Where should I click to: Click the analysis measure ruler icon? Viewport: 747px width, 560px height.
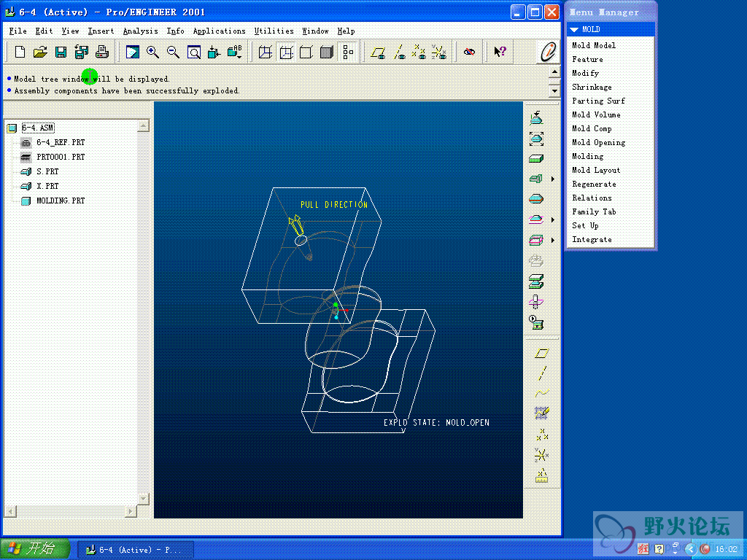click(542, 475)
